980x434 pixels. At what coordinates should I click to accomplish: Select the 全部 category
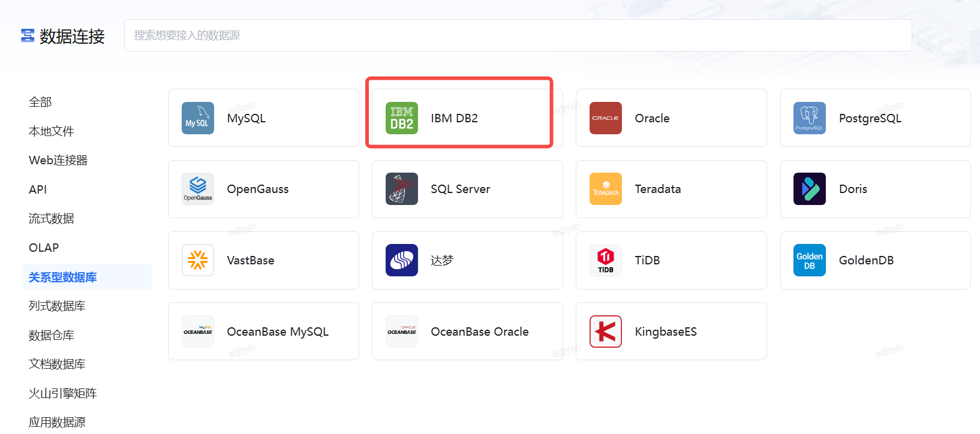tap(40, 102)
